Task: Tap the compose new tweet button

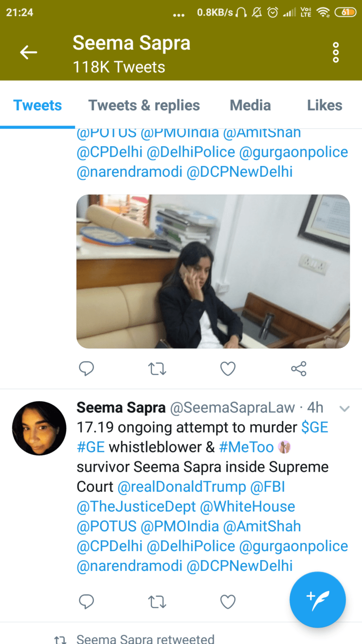Action: point(318,600)
